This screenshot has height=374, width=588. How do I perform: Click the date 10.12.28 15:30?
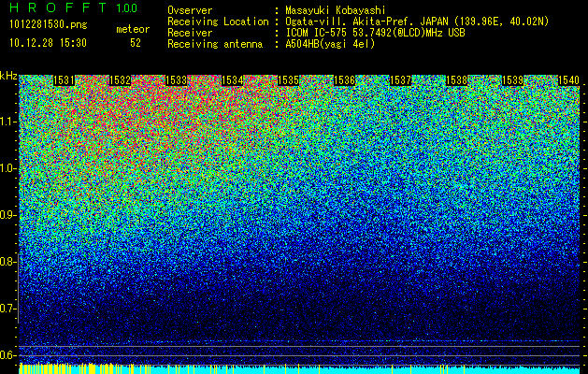tap(48, 43)
